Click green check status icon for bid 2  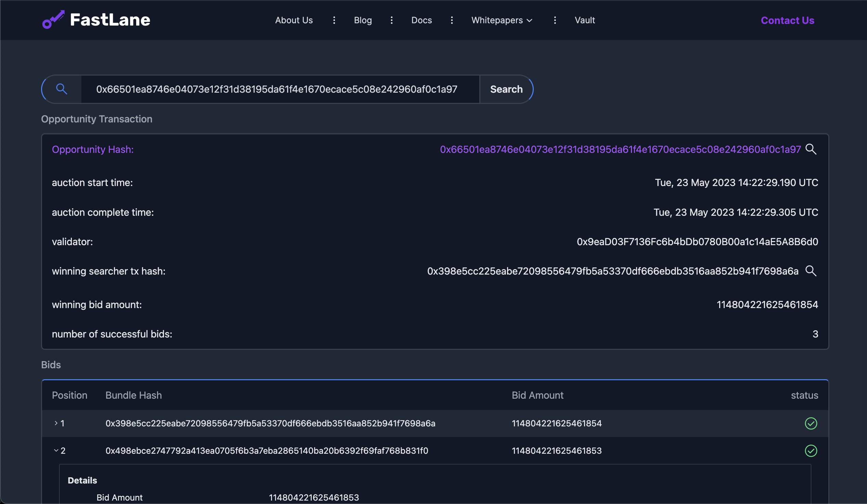coord(811,451)
